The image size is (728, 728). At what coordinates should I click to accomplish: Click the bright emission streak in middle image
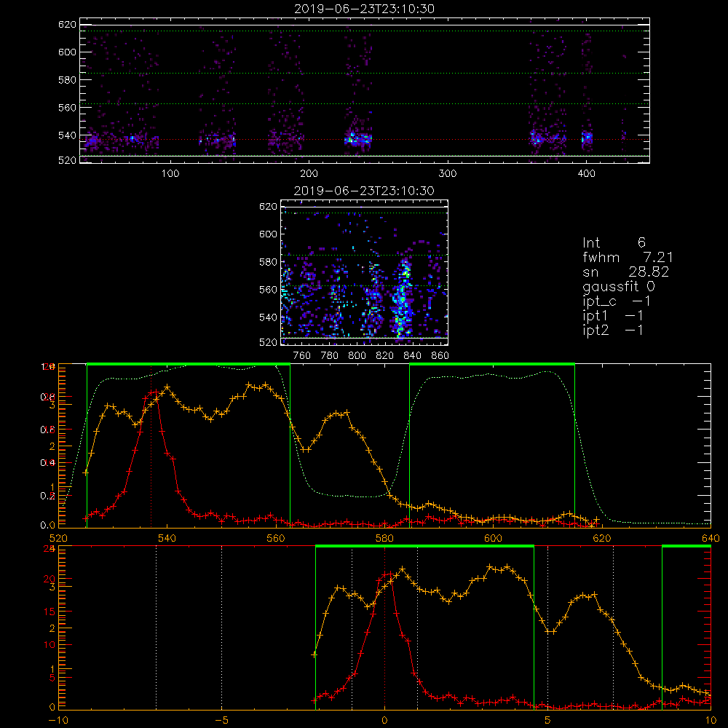click(x=402, y=297)
